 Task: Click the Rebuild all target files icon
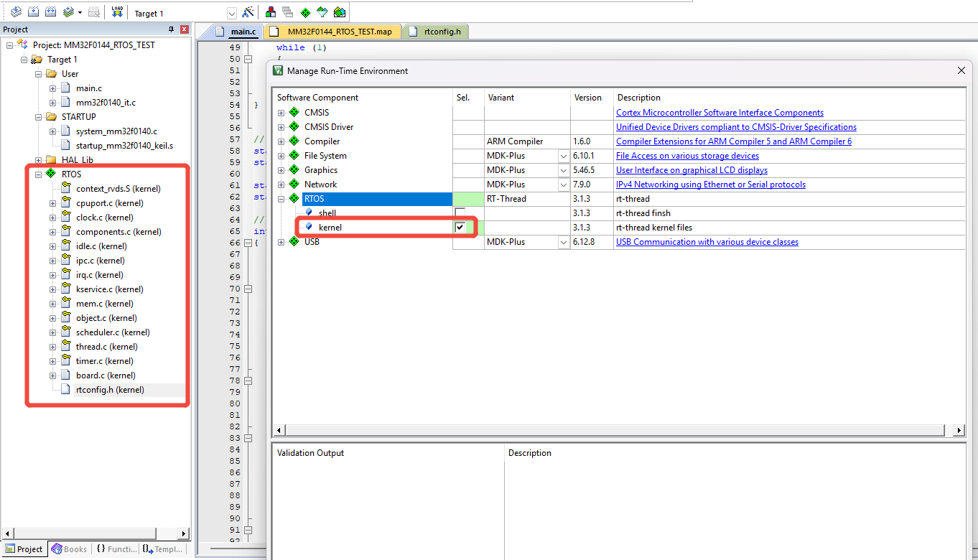click(x=50, y=11)
